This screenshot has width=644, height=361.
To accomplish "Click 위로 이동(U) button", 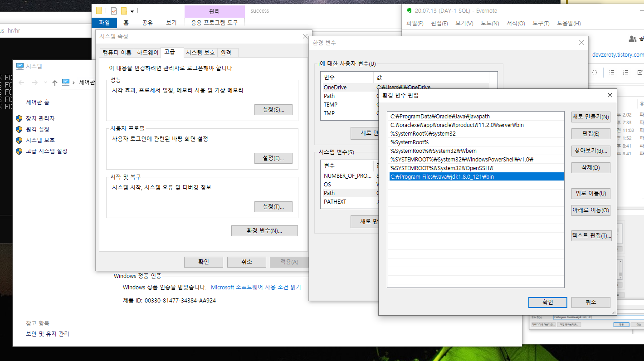I will click(591, 194).
